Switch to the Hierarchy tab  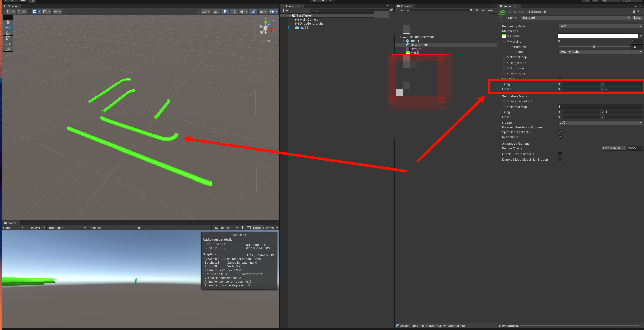tap(292, 6)
